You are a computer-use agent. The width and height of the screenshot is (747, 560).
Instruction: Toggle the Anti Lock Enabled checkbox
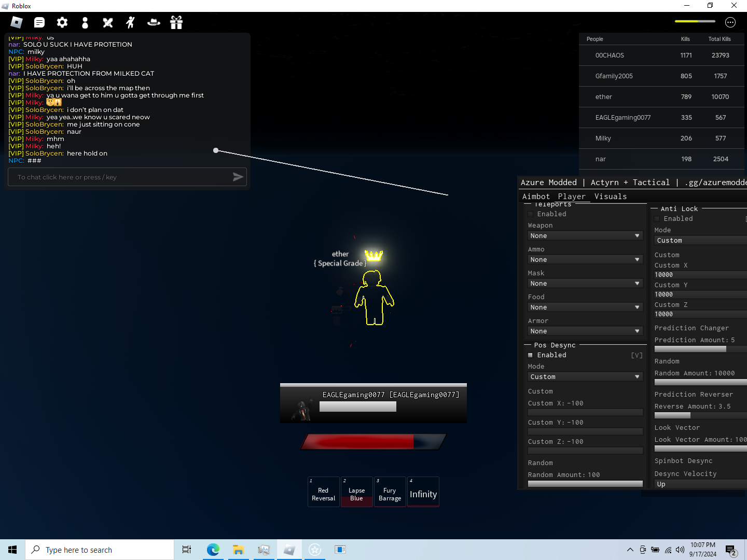click(657, 219)
